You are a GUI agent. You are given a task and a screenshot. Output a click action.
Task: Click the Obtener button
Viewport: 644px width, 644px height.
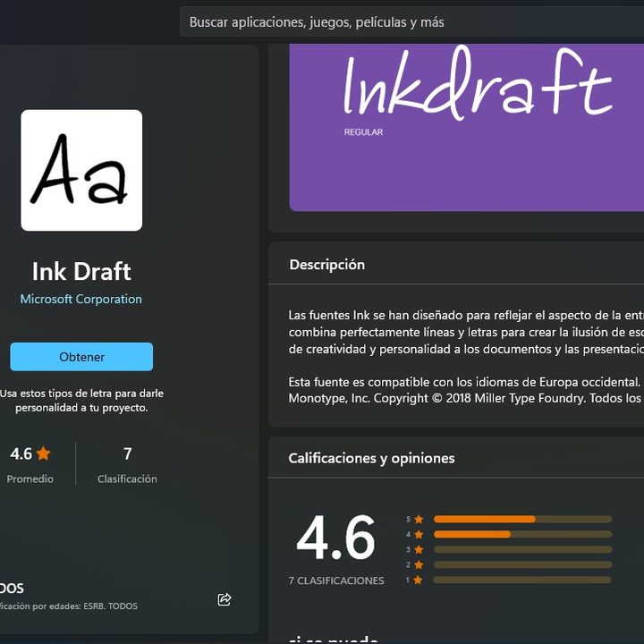81,357
